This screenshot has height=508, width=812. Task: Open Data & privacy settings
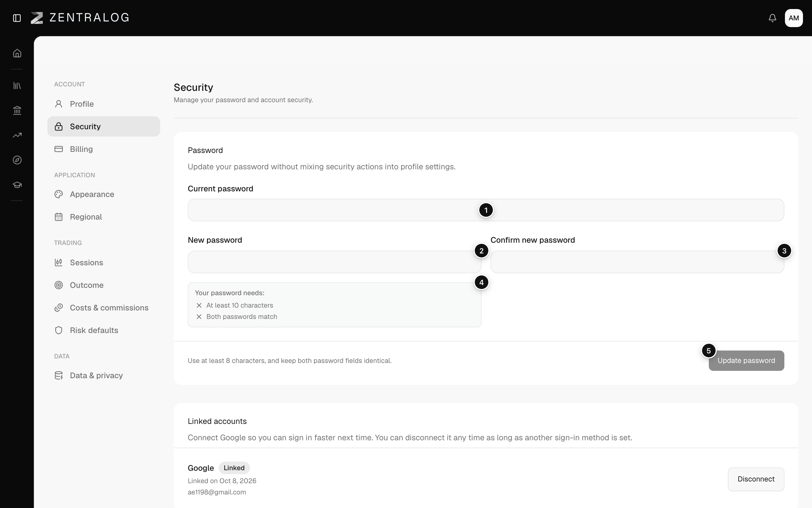(104, 375)
